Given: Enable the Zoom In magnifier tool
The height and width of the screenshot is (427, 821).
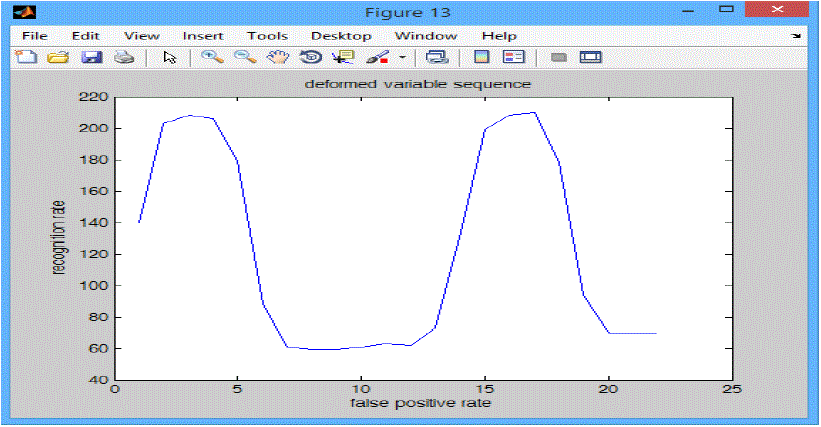Looking at the screenshot, I should [211, 57].
